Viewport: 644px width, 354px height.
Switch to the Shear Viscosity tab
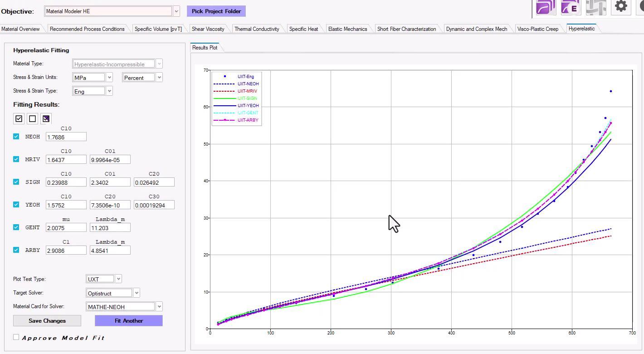tap(208, 29)
